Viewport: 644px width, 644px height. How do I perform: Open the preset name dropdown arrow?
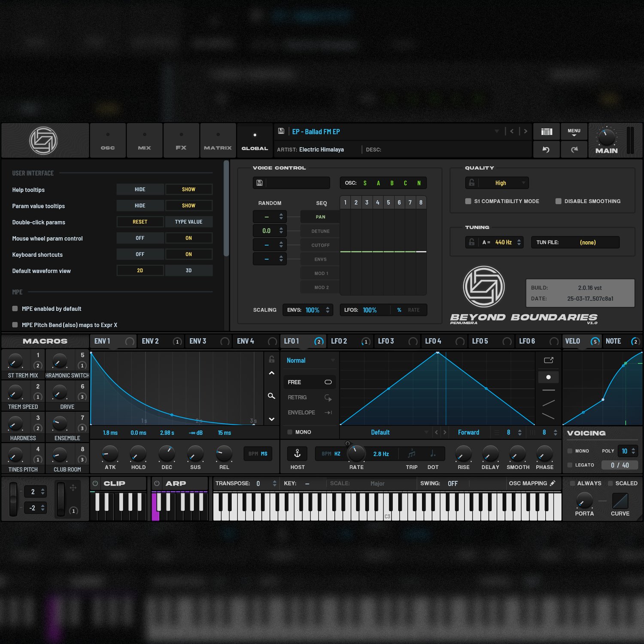[x=497, y=131]
